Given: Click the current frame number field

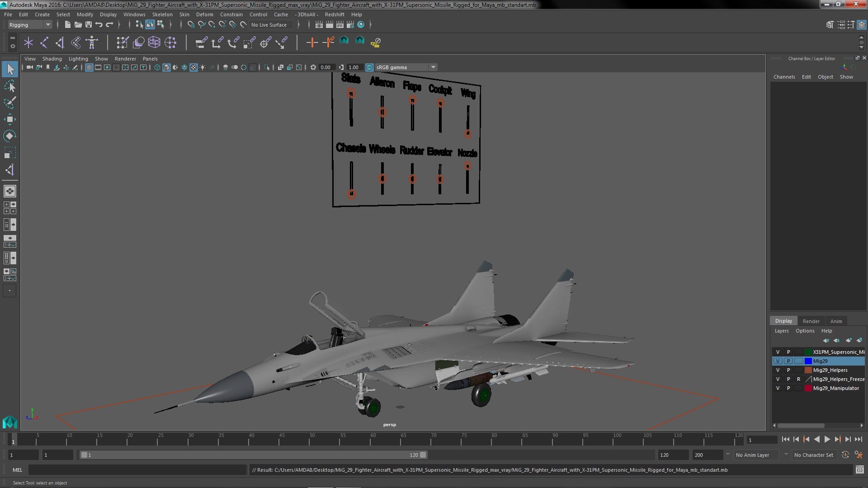Looking at the screenshot, I should (761, 440).
